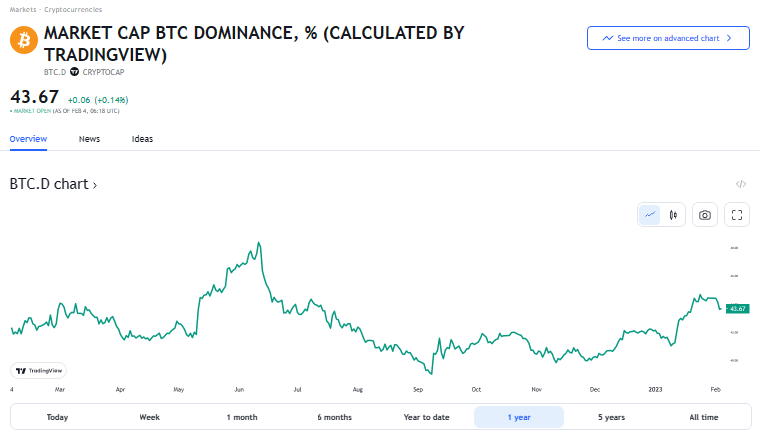Select the 5 years time range
This screenshot has height=437, width=760.
(x=611, y=417)
